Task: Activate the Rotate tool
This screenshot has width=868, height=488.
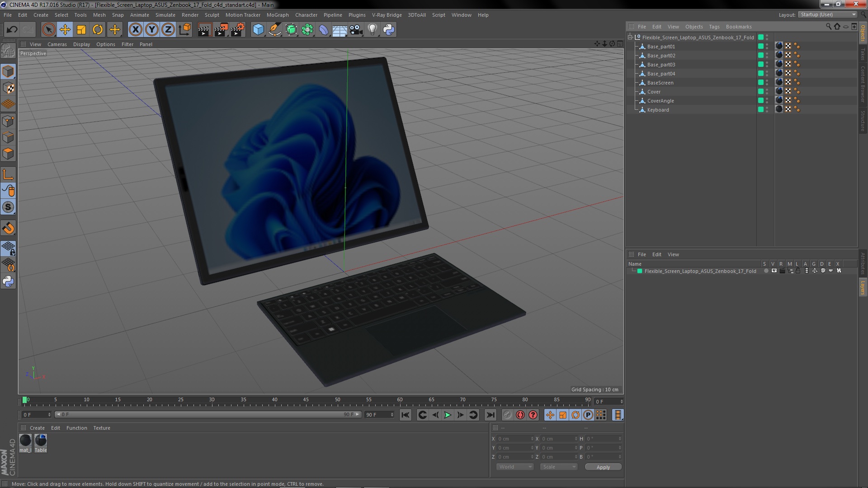Action: (x=98, y=30)
